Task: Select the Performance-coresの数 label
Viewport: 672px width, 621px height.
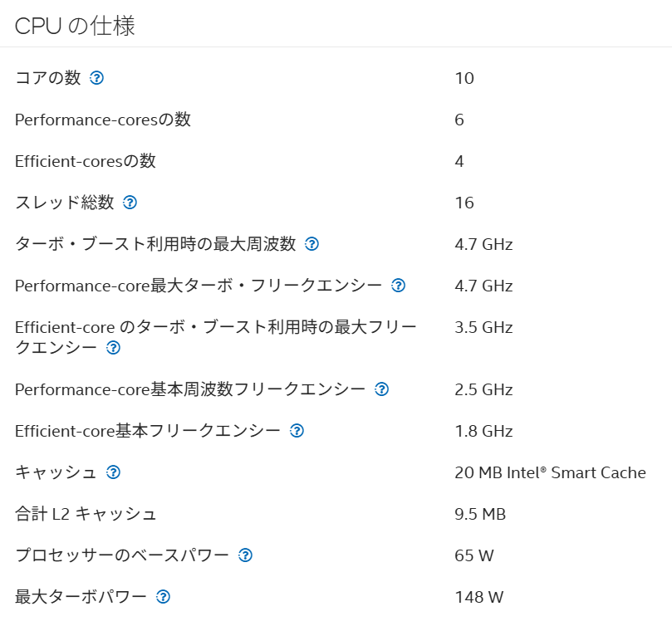Action: point(103,120)
